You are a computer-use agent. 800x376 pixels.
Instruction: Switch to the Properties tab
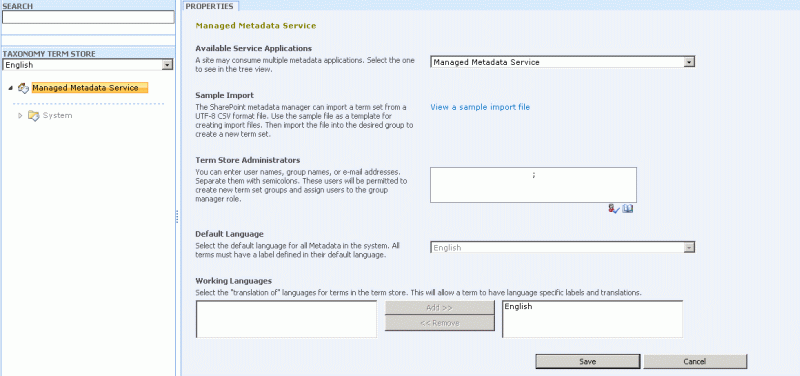(211, 6)
